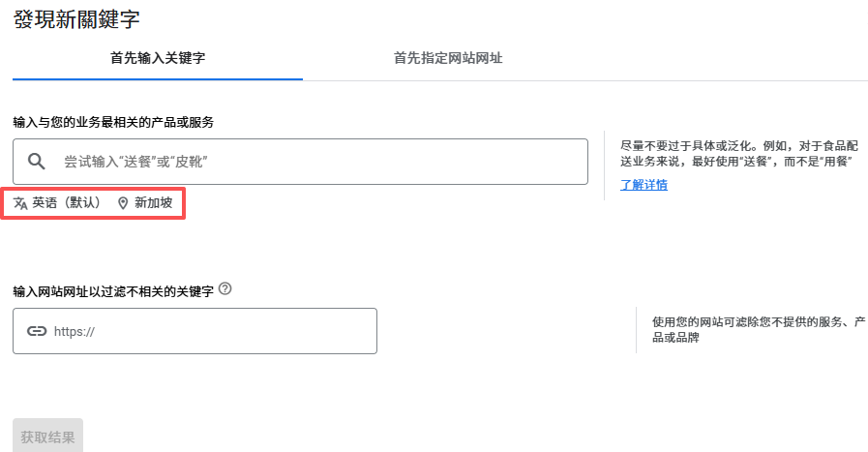Click the red-highlighted language and location bar
Screen dimensions: 868x452
click(94, 203)
